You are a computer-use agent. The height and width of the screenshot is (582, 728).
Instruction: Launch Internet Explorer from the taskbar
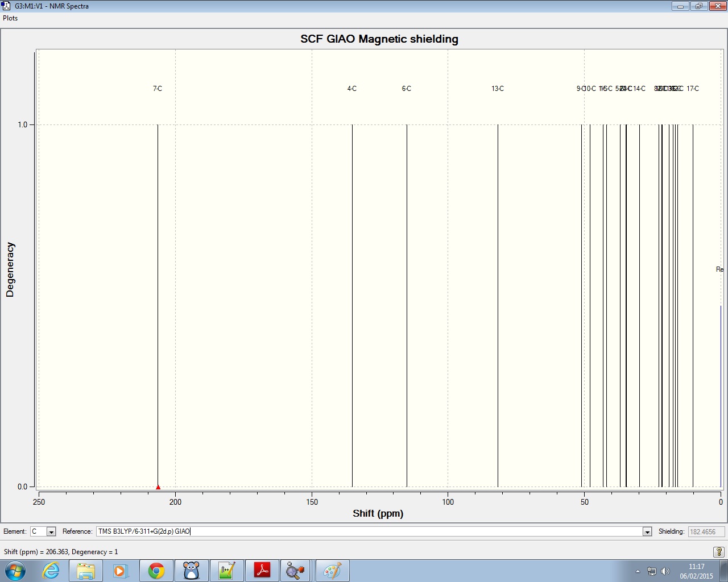[51, 571]
